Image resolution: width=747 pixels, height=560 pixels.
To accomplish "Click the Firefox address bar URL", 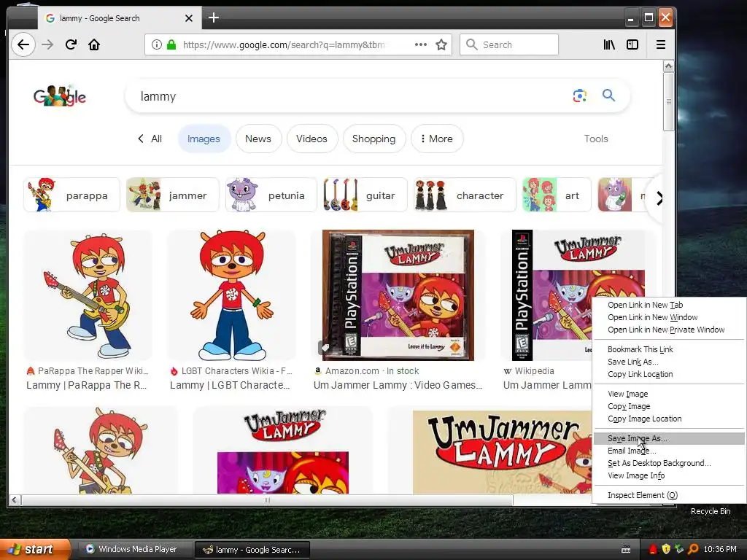I will coord(284,44).
